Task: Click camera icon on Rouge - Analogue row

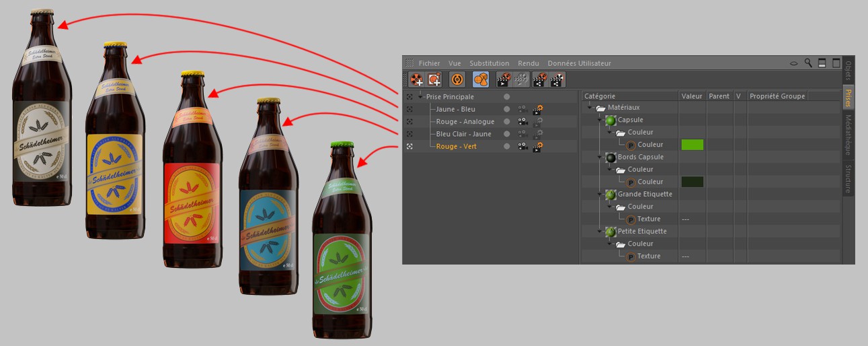Action: click(522, 122)
